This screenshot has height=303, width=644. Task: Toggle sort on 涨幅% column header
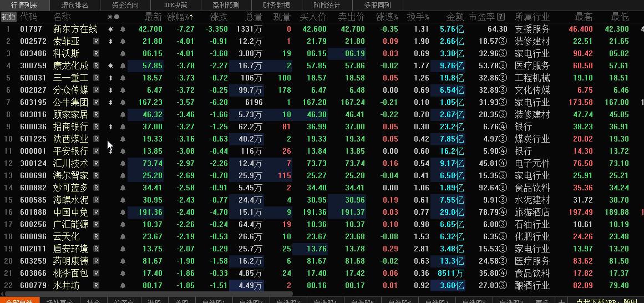(180, 17)
